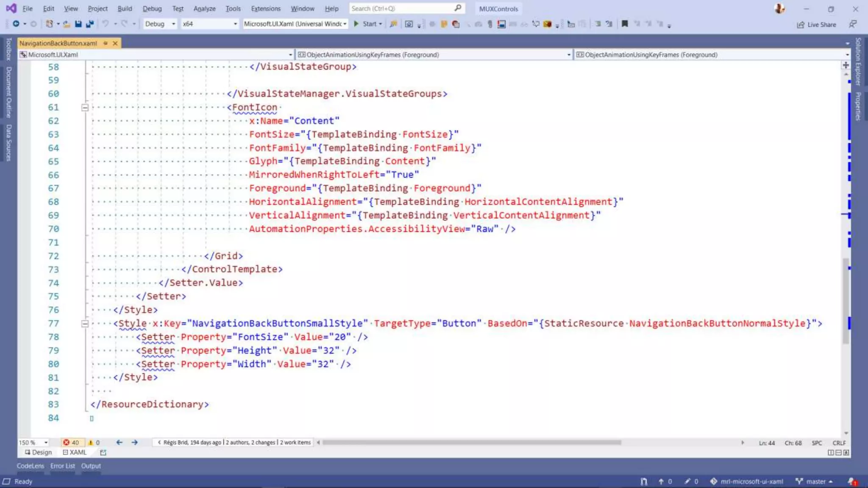The height and width of the screenshot is (488, 868).
Task: Click the Save file icon
Action: click(x=78, y=24)
